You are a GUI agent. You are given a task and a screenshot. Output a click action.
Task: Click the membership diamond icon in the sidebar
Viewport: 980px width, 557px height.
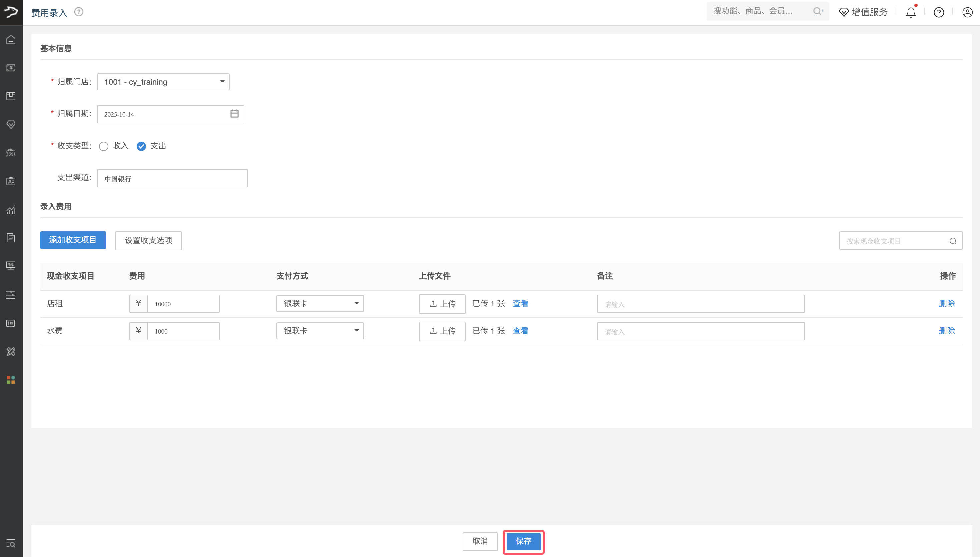tap(11, 125)
